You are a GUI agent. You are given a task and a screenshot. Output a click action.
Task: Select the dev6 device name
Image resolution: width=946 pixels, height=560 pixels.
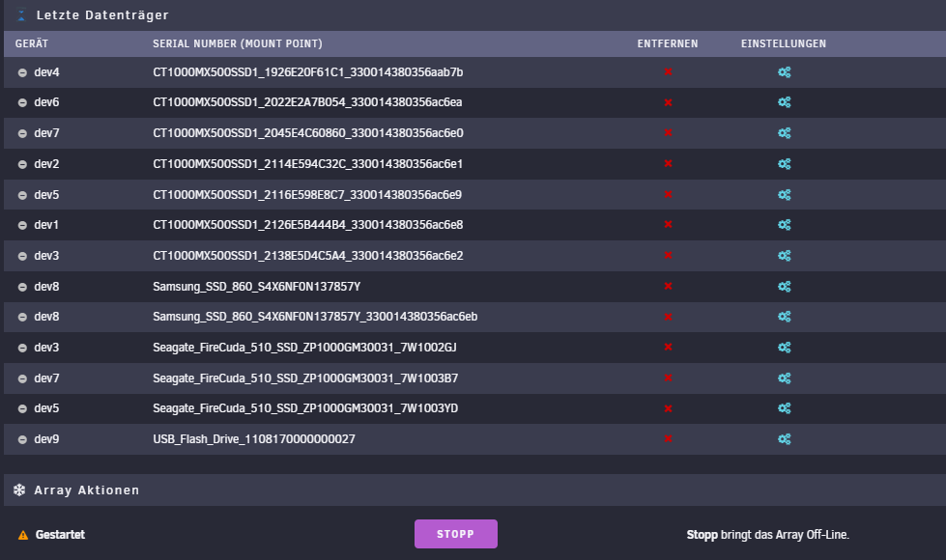[46, 102]
